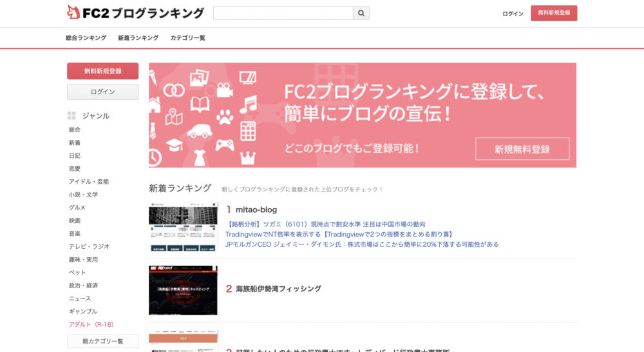Image resolution: width=644 pixels, height=352 pixels.
Task: Click 新規無料登録 button on banner
Action: (522, 149)
